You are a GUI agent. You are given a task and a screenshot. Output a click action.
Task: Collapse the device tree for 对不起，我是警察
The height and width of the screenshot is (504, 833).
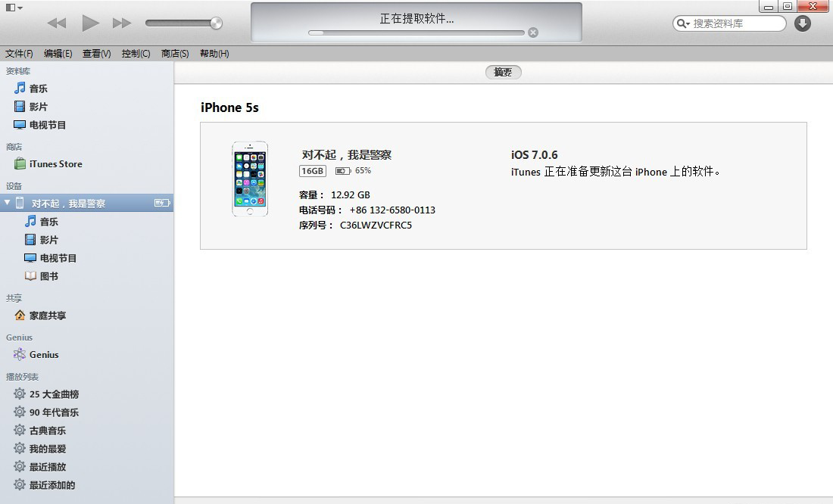[x=8, y=202]
